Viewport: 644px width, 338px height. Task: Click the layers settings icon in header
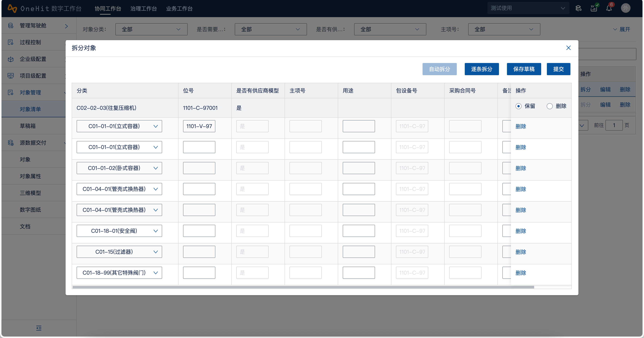pyautogui.click(x=578, y=9)
